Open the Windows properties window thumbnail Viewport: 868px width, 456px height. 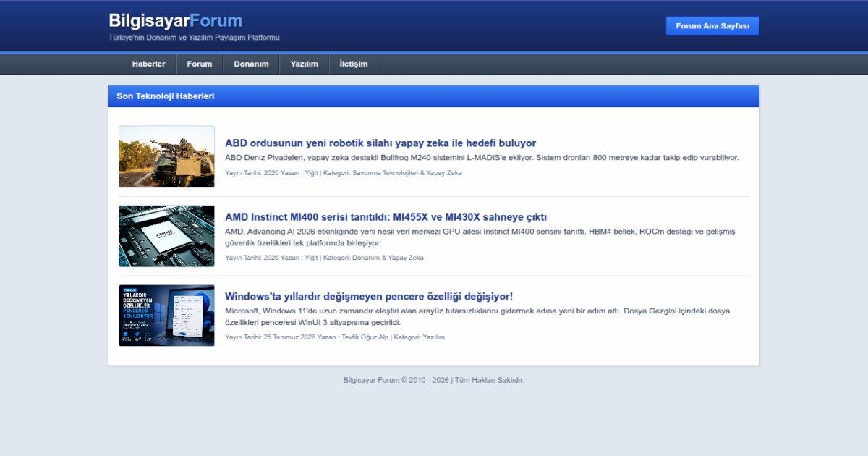click(166, 316)
